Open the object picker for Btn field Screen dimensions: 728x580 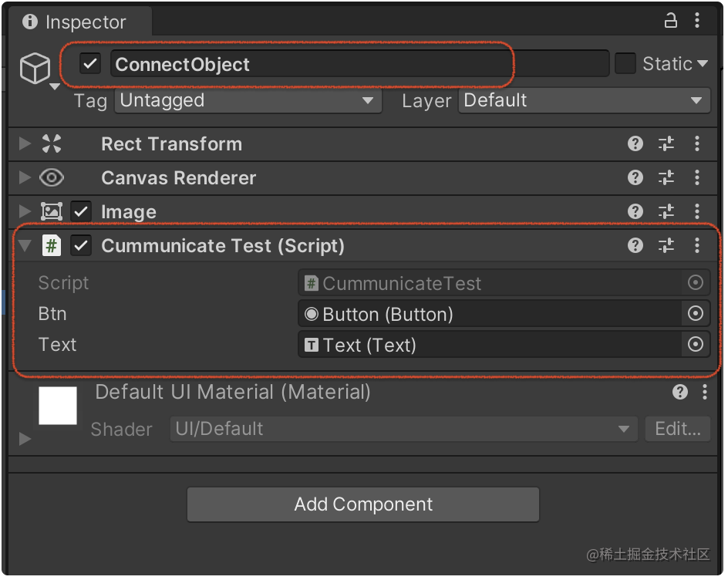[695, 313]
